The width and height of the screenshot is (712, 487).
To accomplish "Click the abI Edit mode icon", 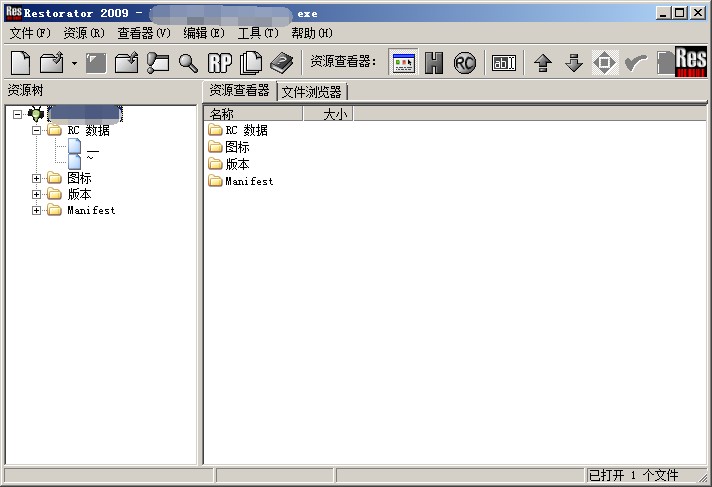I will (x=504, y=63).
